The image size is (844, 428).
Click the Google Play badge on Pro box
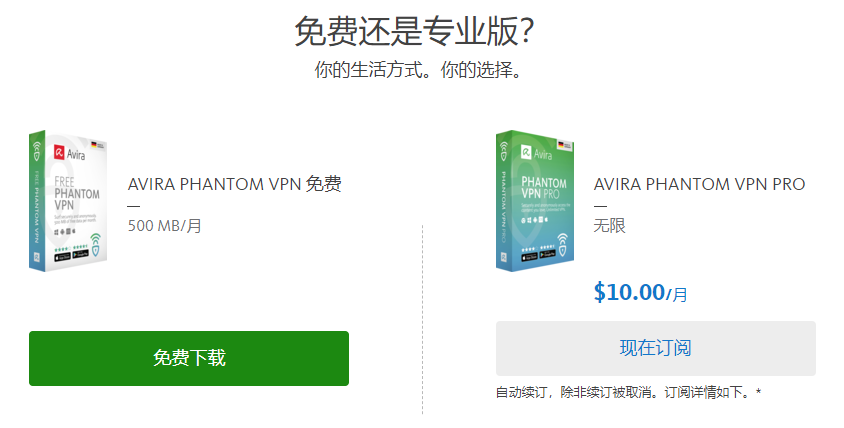(548, 254)
